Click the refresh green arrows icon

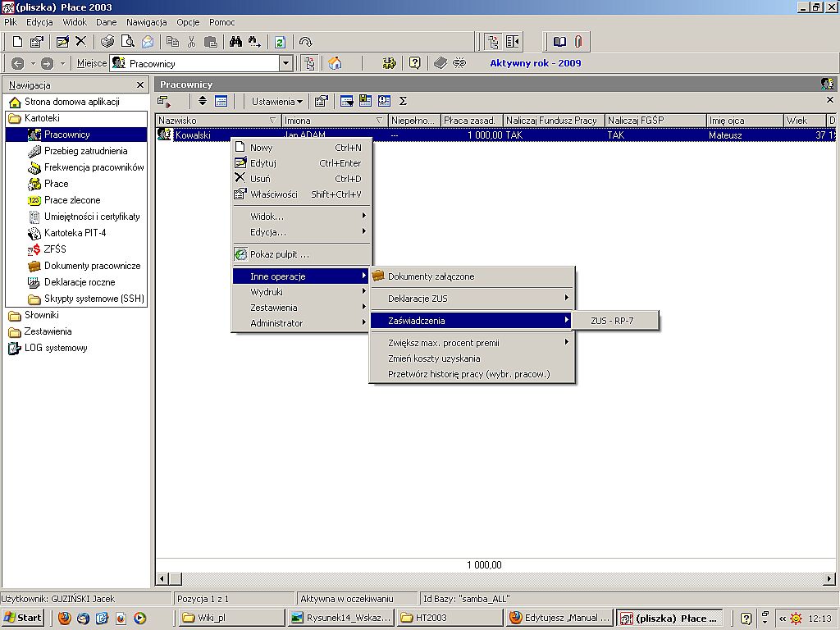coord(280,42)
